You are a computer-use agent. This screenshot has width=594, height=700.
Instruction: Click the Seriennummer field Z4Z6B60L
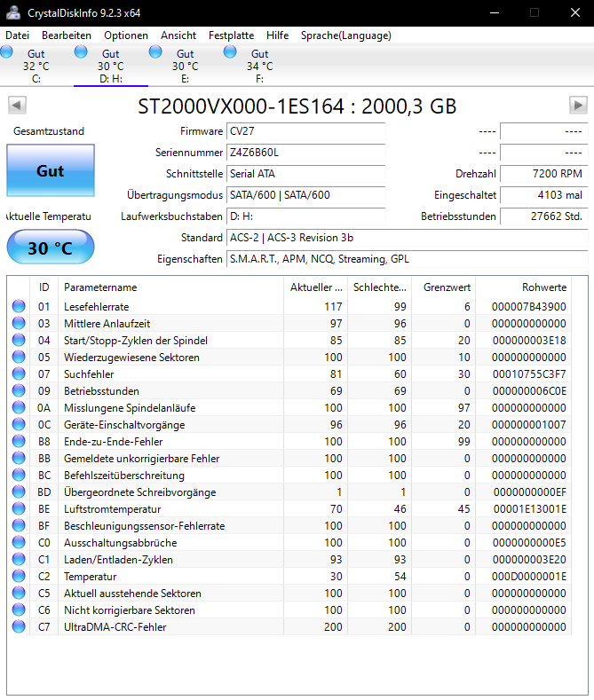click(306, 153)
